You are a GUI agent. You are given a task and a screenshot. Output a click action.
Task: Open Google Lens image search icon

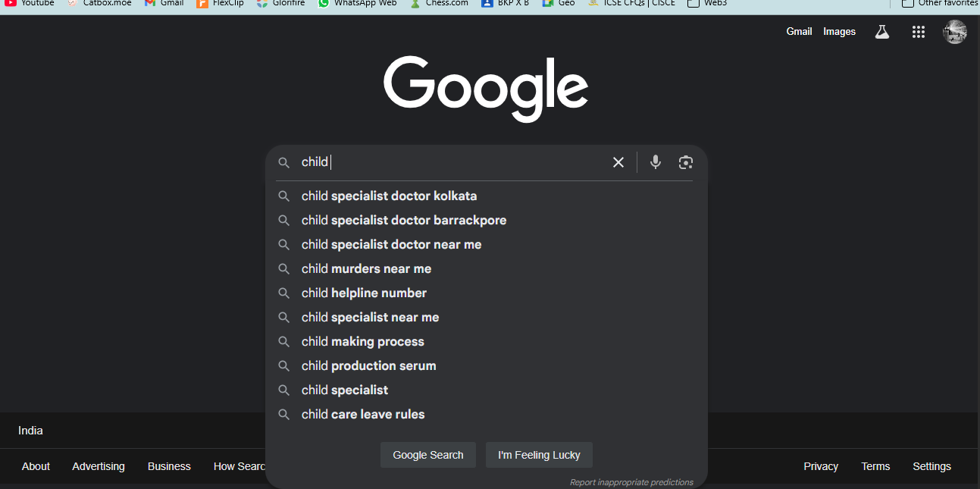coord(686,162)
